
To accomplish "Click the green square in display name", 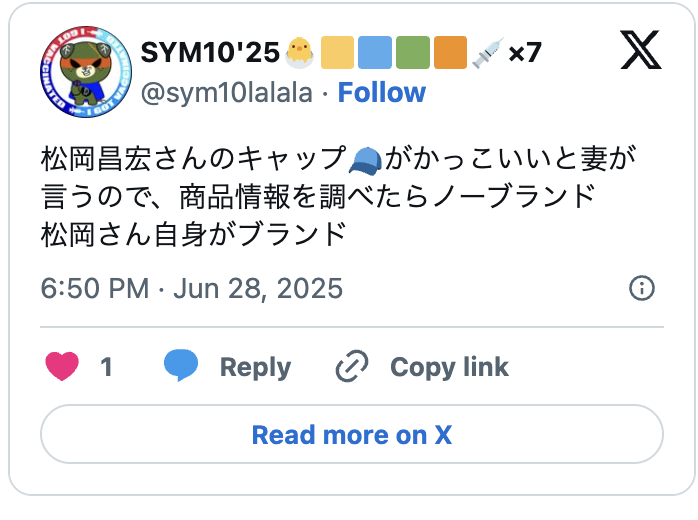I will (x=412, y=52).
